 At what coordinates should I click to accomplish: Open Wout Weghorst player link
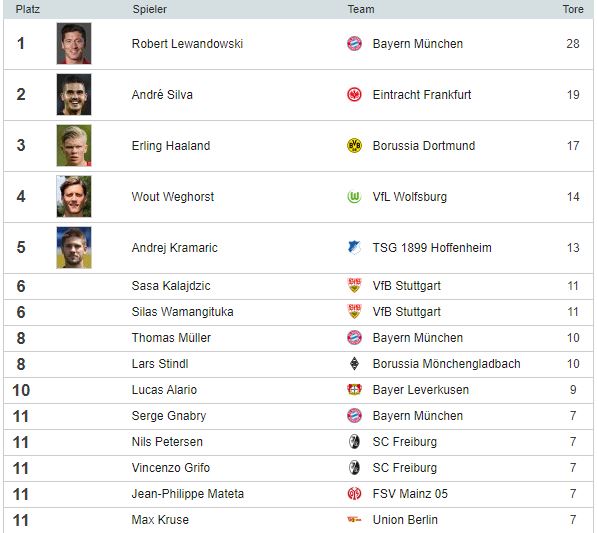173,196
